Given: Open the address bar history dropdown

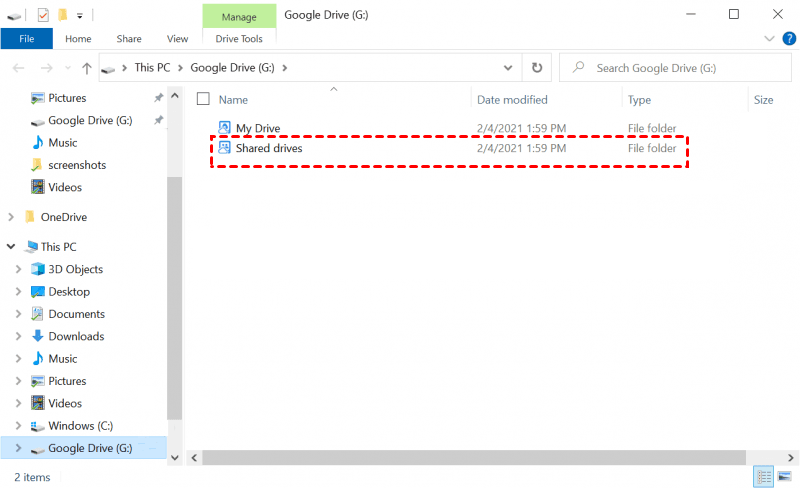Looking at the screenshot, I should (x=508, y=68).
